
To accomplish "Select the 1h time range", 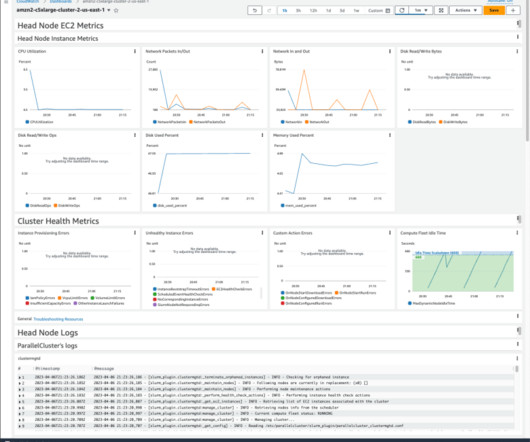I will click(285, 11).
